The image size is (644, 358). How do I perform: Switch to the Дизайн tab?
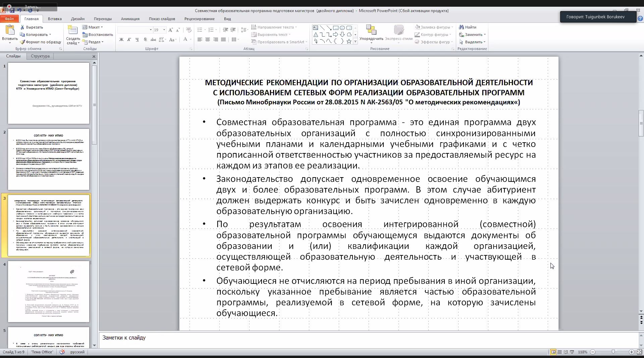pyautogui.click(x=78, y=19)
